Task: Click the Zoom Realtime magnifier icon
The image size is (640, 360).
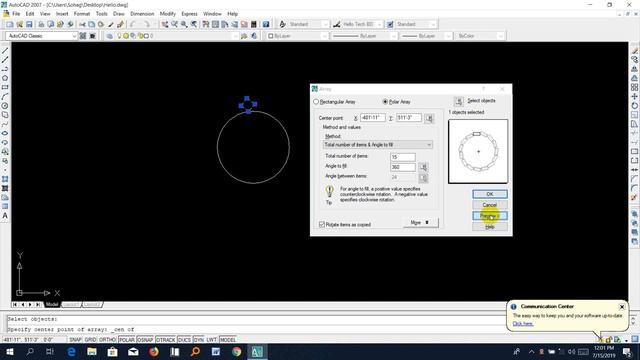Action: [x=174, y=24]
